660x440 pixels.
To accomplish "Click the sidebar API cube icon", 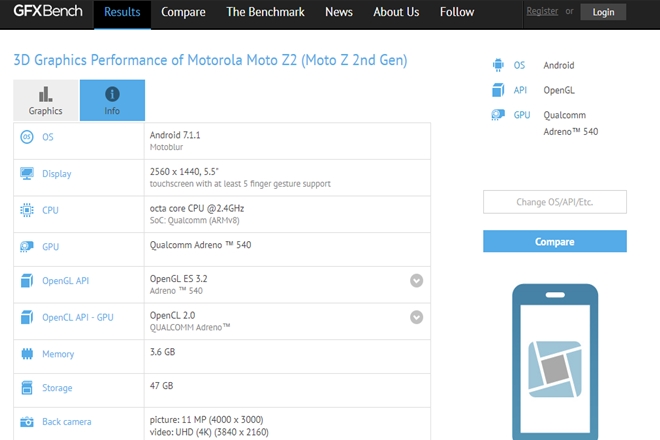I will [x=498, y=90].
